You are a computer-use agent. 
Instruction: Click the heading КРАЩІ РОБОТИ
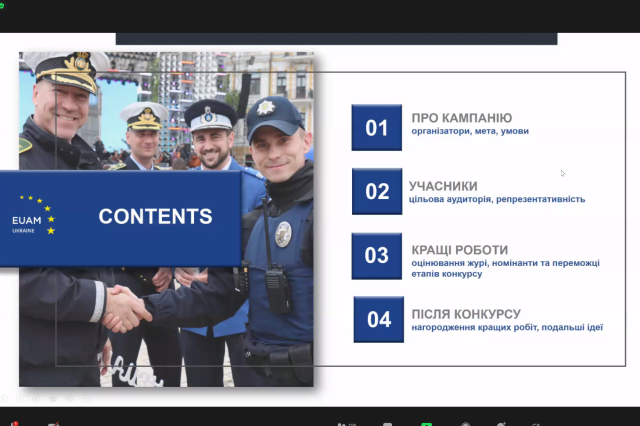[x=460, y=250]
